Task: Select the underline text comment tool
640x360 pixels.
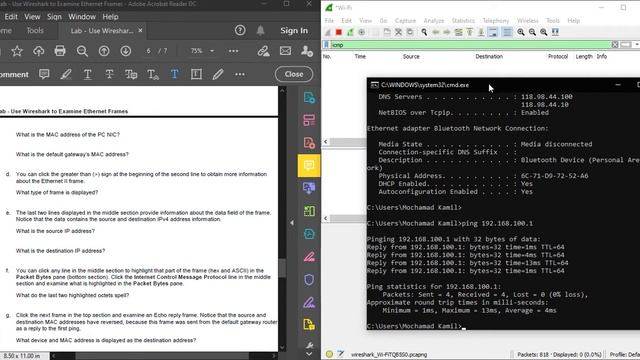Action: pyautogui.click(x=87, y=74)
